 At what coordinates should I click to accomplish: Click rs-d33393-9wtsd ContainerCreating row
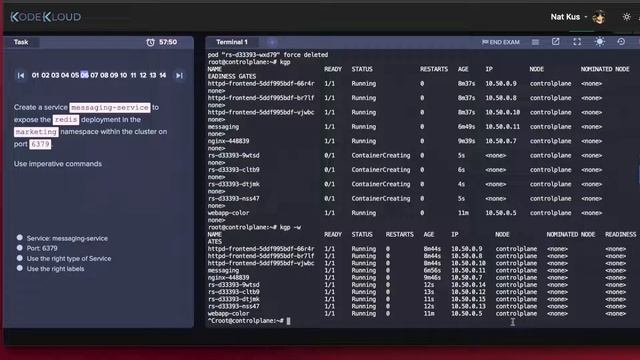coord(405,156)
